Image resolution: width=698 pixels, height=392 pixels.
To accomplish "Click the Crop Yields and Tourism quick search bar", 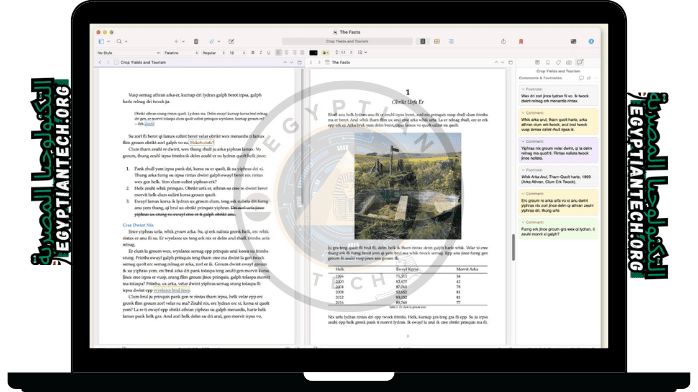I will tap(347, 41).
